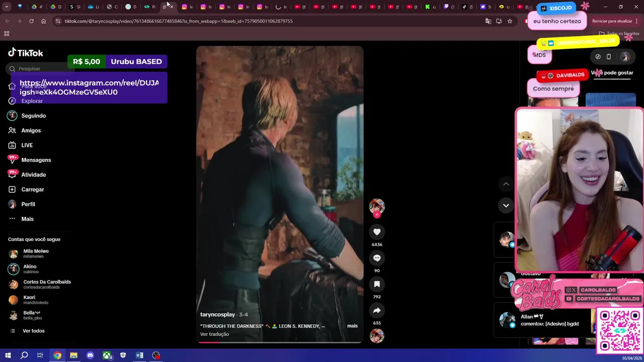
Task: Open File Explorer from the taskbar
Action: (x=73, y=355)
